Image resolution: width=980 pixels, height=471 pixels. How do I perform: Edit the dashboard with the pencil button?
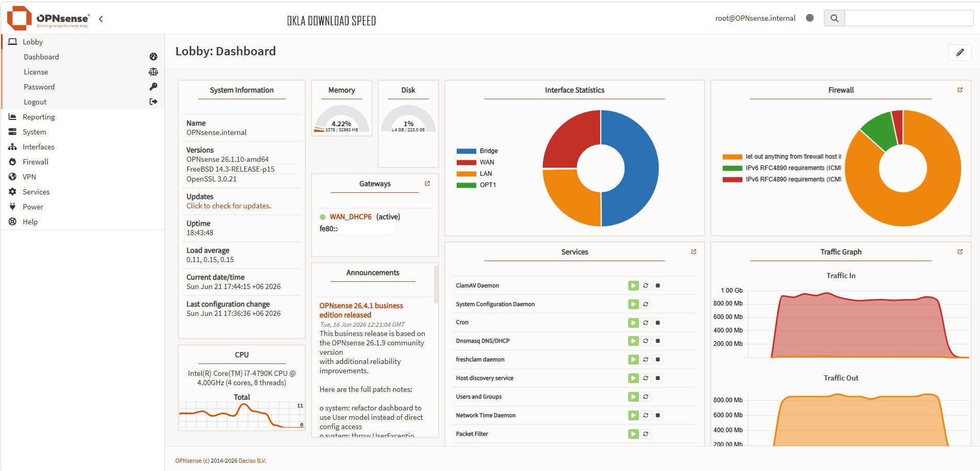(x=960, y=52)
